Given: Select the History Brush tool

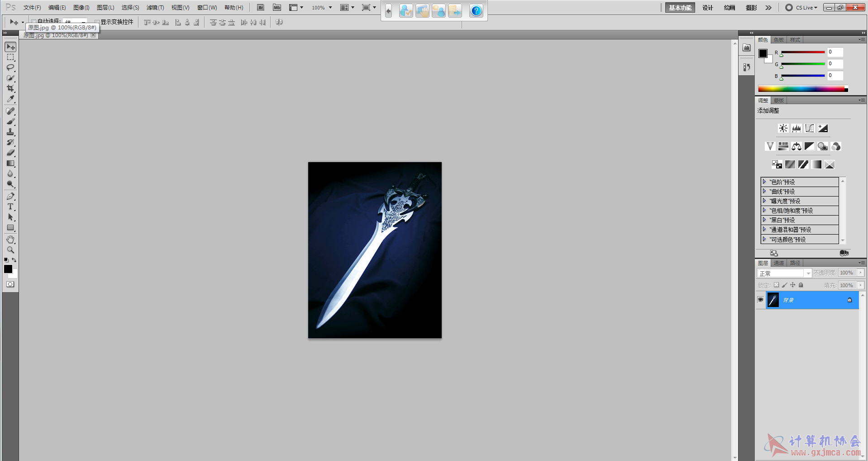Looking at the screenshot, I should tap(10, 142).
